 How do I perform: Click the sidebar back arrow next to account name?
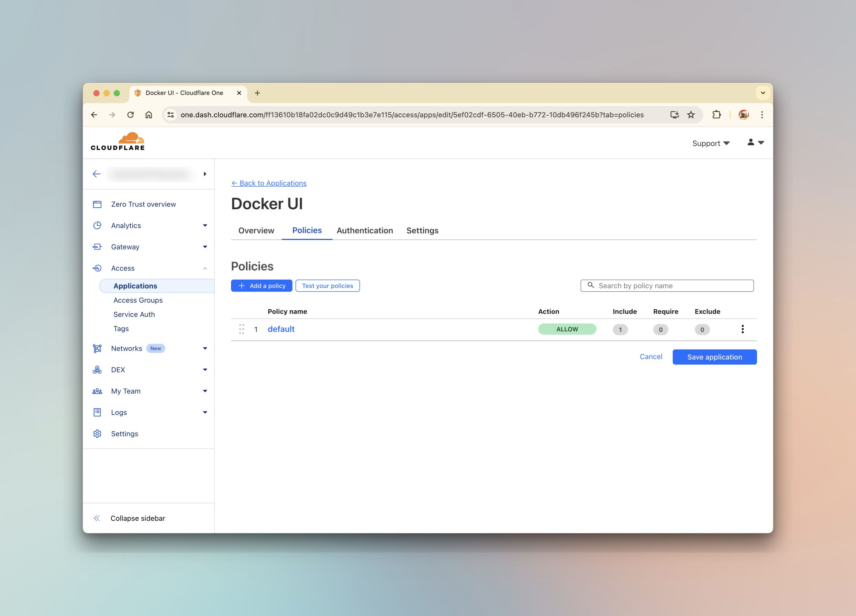[97, 174]
